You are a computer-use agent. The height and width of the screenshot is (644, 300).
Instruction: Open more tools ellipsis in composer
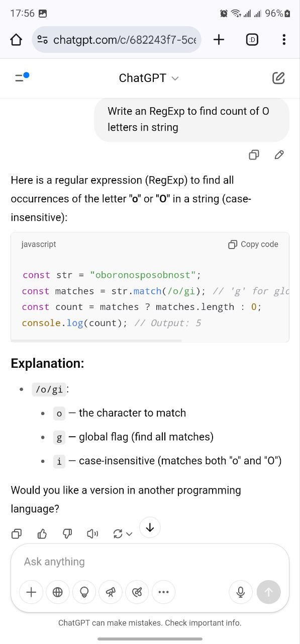[163, 592]
